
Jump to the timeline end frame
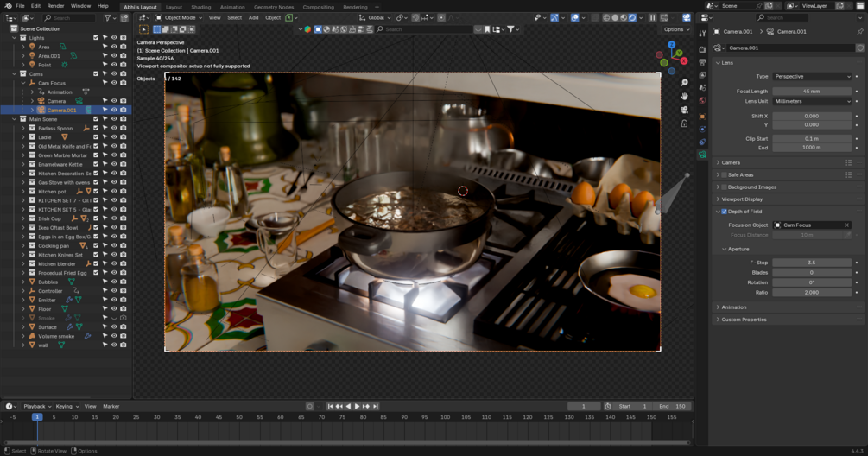coord(376,406)
